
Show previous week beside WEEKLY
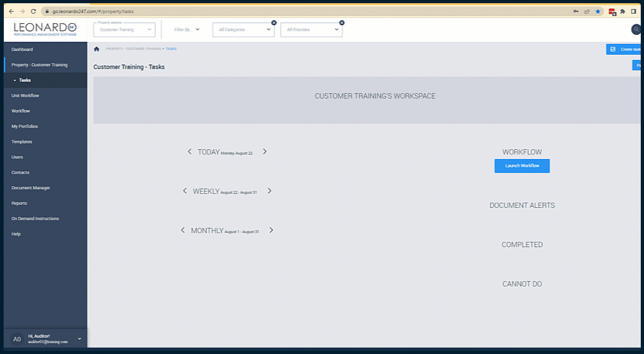185,191
